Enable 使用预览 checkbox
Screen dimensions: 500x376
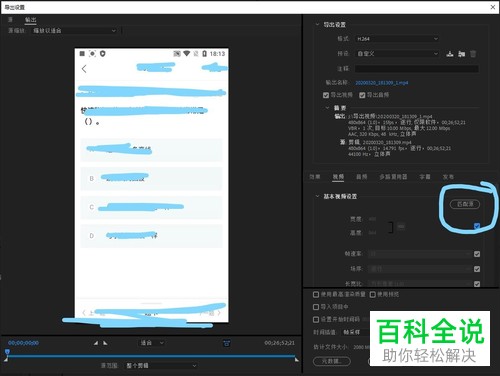coord(372,294)
